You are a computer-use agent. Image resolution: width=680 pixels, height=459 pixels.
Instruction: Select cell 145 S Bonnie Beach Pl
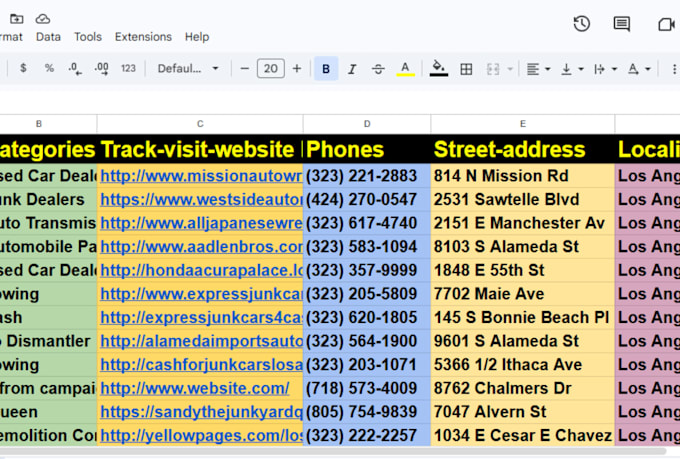pos(523,318)
